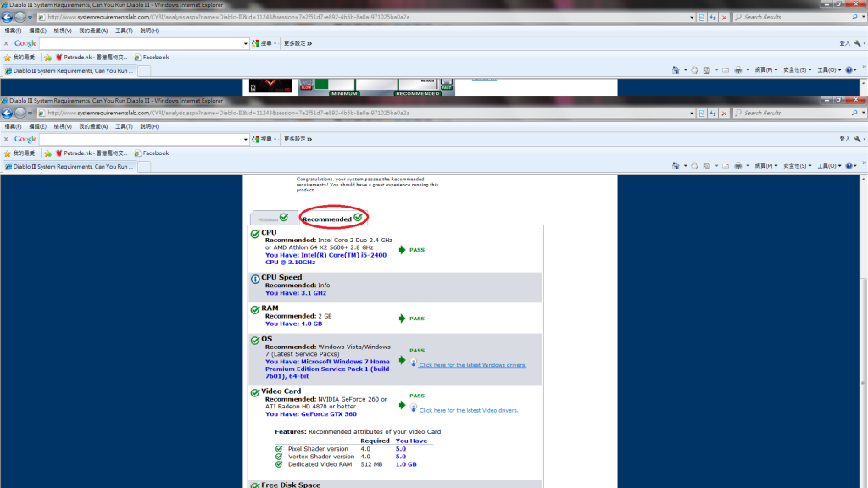
Task: Follow the latest Video drivers link
Action: pos(468,410)
